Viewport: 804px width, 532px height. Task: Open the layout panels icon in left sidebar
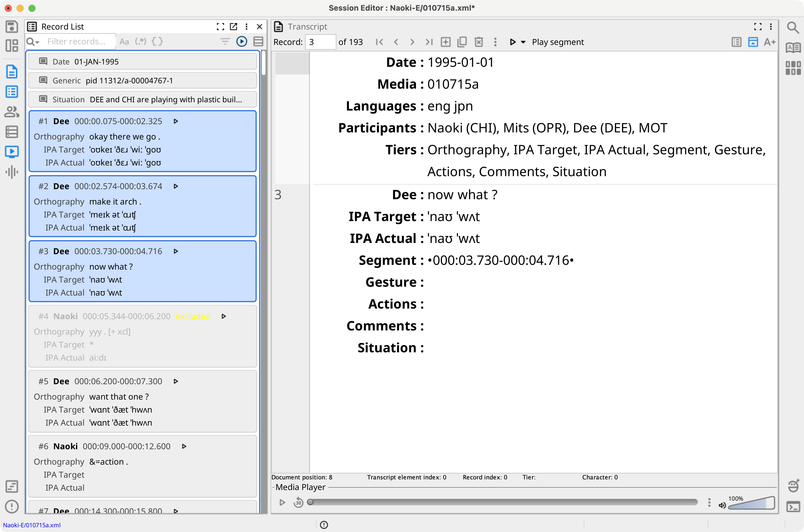pos(12,46)
